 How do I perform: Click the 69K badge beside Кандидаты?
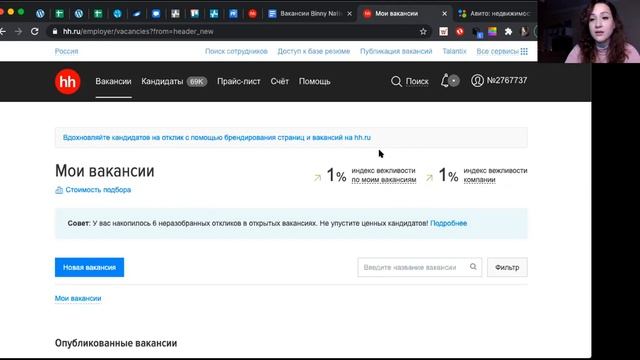tap(197, 82)
